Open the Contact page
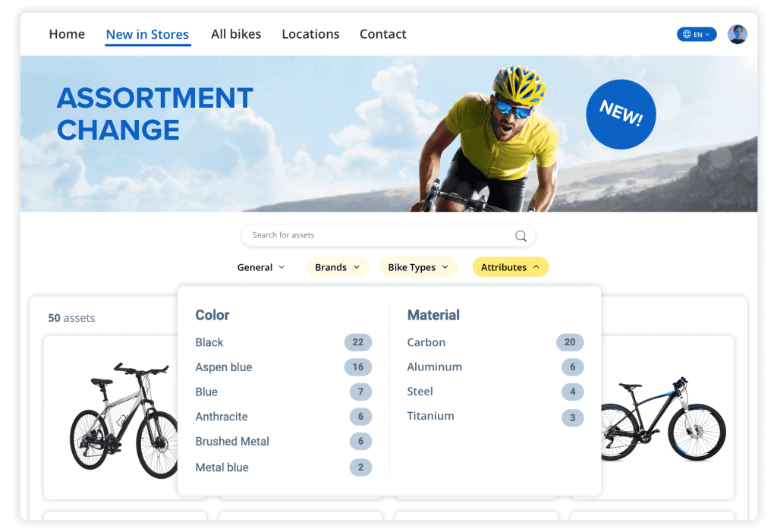This screenshot has height=532, width=777. (382, 33)
